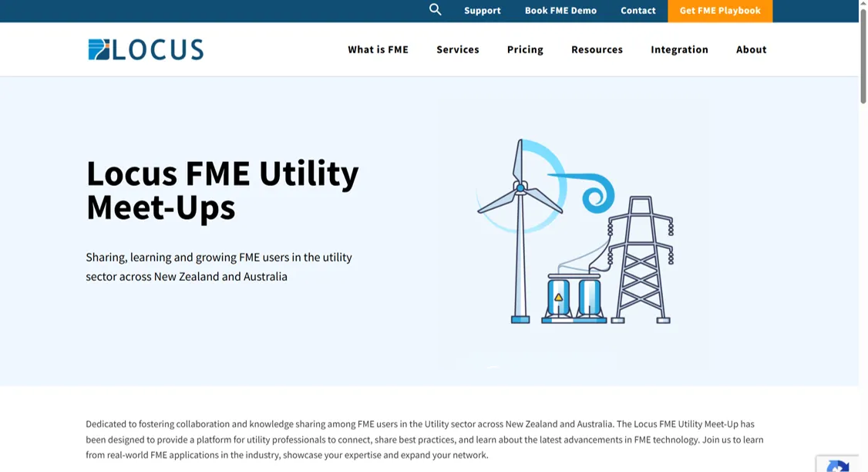
Task: Go to the About menu item
Action: pos(751,49)
